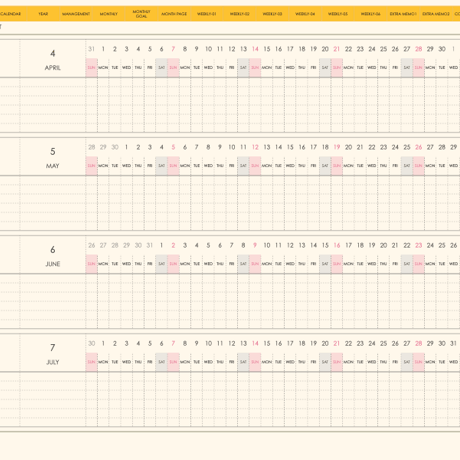Click date 28 in the July row
460x460 pixels.
pos(419,343)
